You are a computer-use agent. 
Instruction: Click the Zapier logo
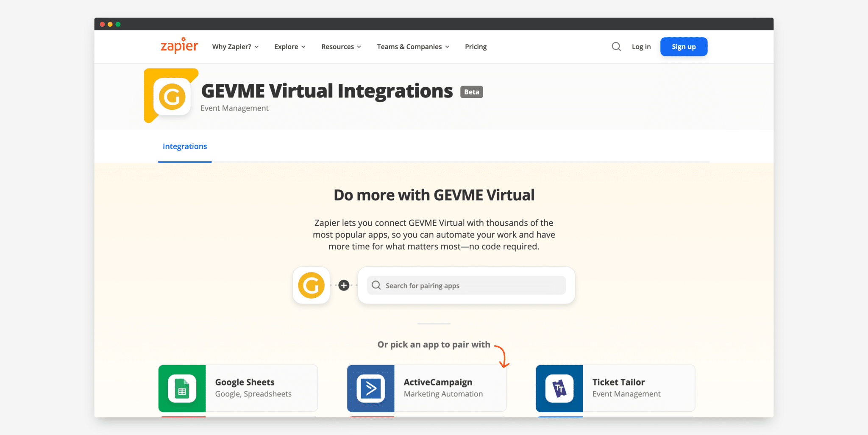[179, 46]
